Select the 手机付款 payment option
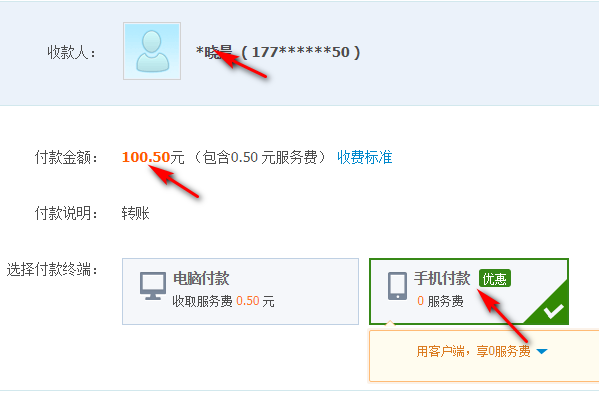599x400 pixels. 469,291
